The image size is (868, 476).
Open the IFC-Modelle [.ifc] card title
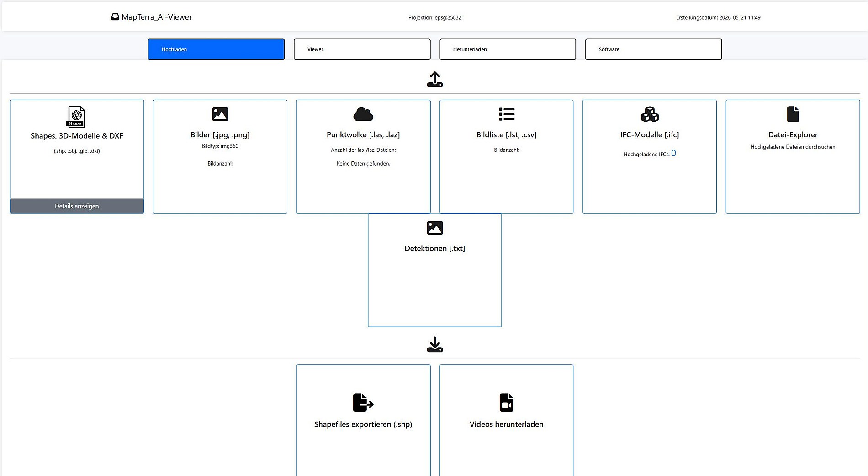(x=650, y=135)
